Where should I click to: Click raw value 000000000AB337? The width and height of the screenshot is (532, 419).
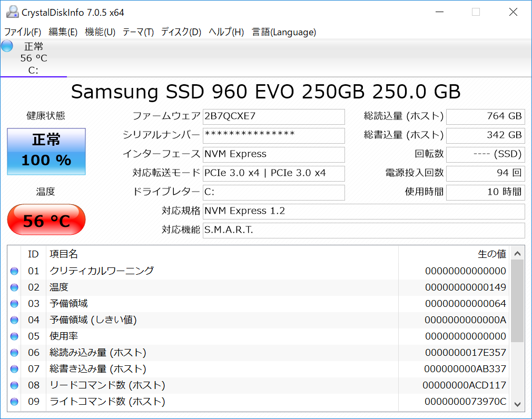(465, 369)
